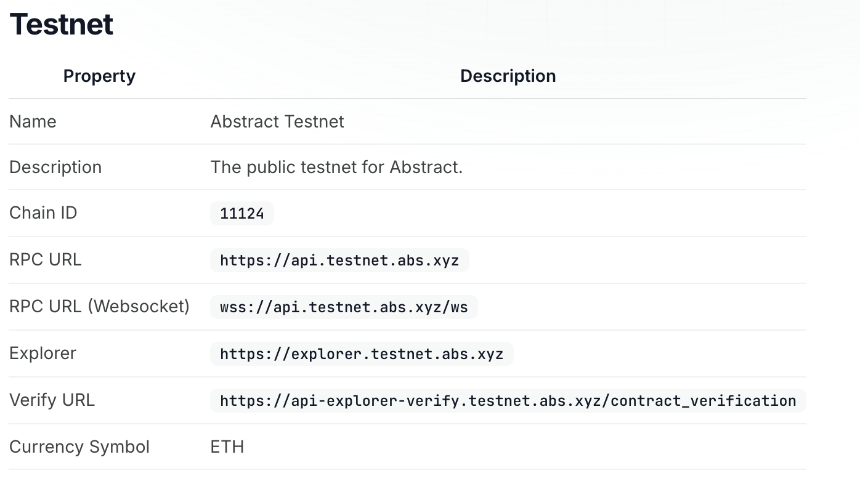Click the RPC URL row label
The width and height of the screenshot is (860, 489).
point(46,259)
